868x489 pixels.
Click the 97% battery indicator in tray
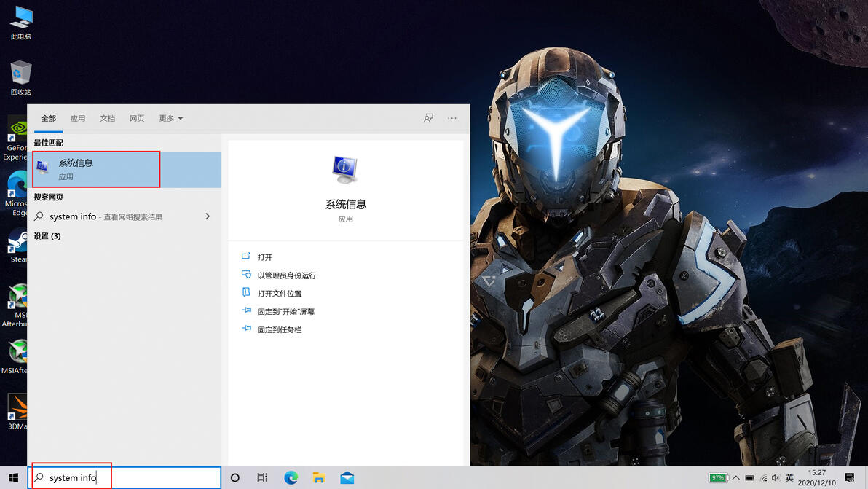718,477
